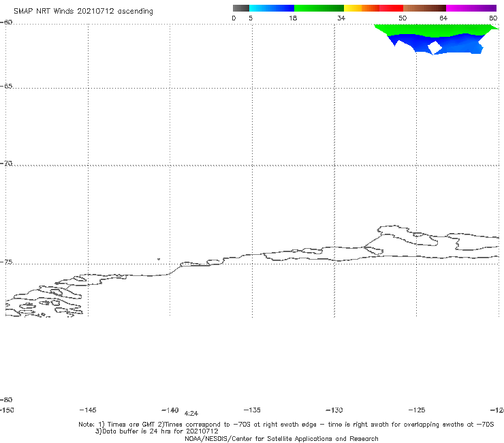Click the NOAA/NESDIS credit line

point(281,438)
